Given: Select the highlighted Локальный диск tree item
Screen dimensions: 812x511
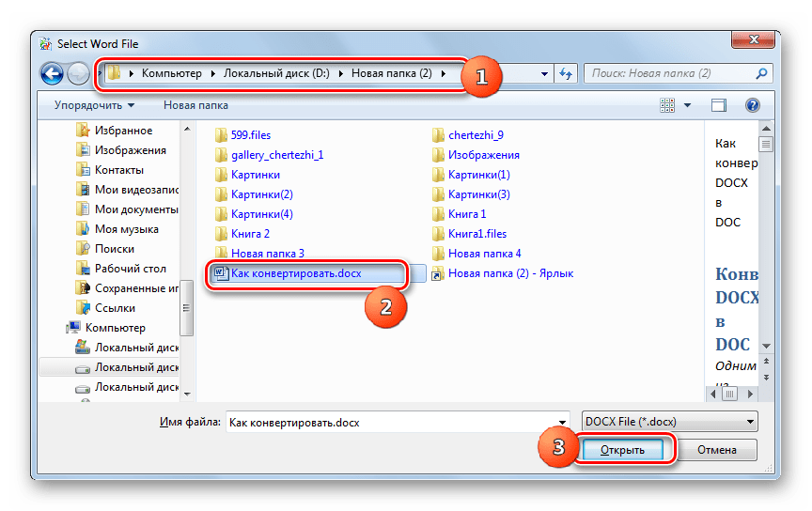Looking at the screenshot, I should click(x=109, y=367).
